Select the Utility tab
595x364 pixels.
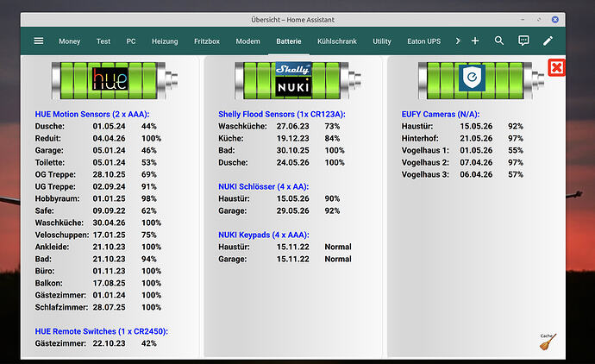pos(382,41)
